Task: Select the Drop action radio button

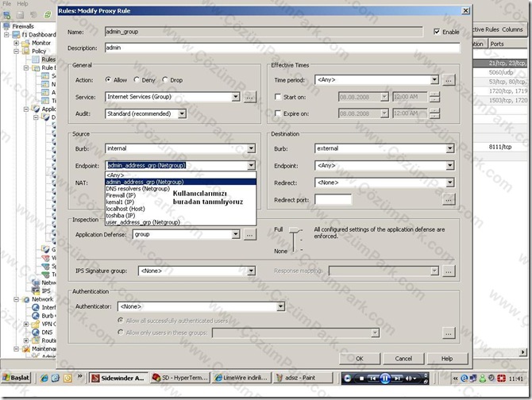Action: click(165, 79)
